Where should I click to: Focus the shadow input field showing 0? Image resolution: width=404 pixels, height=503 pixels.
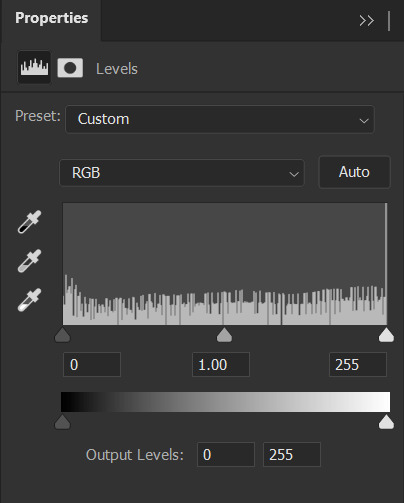click(92, 365)
